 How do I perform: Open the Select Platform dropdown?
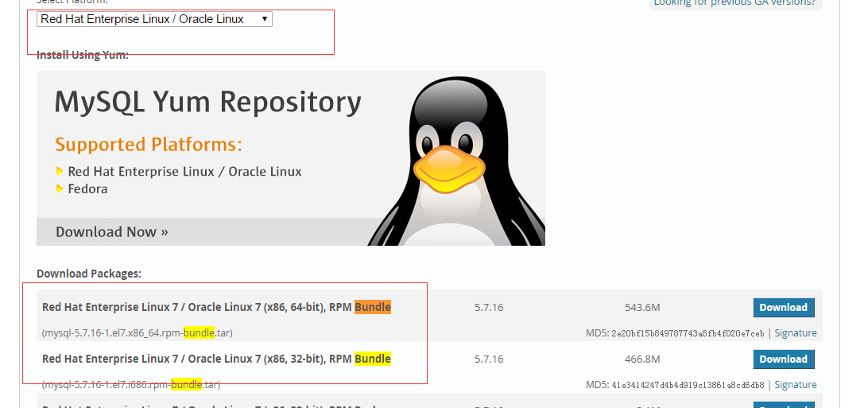[x=154, y=19]
